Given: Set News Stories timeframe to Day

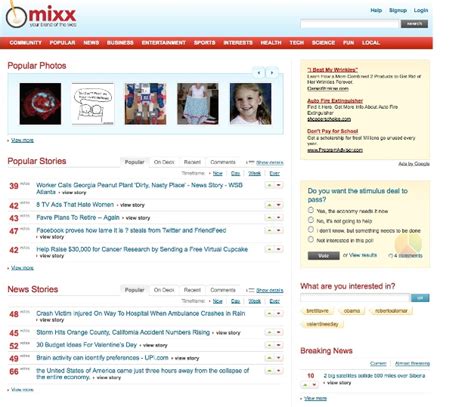Looking at the screenshot, I should (235, 301).
